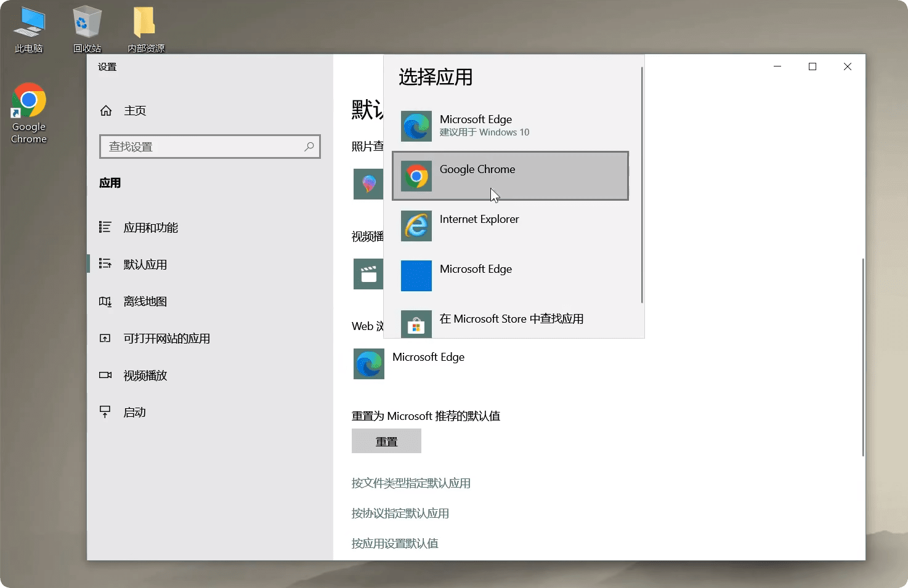Image resolution: width=908 pixels, height=588 pixels.
Task: Open Microsoft Store to find an app
Action: [x=510, y=321]
